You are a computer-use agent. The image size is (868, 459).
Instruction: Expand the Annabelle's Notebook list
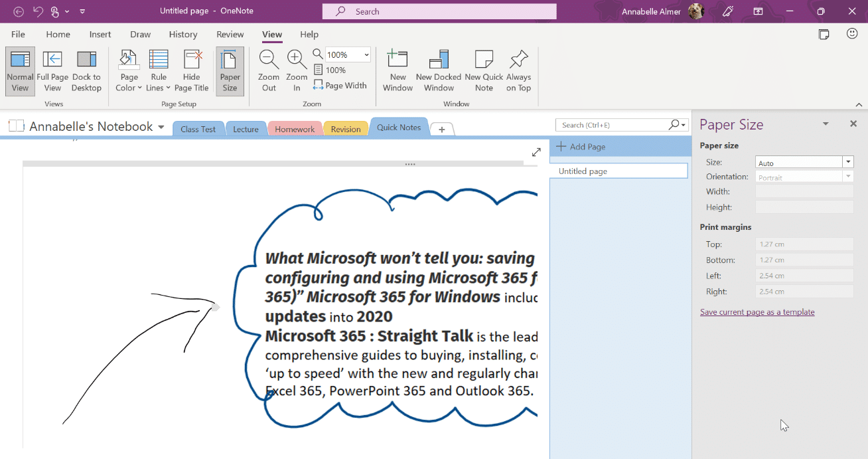(x=161, y=127)
